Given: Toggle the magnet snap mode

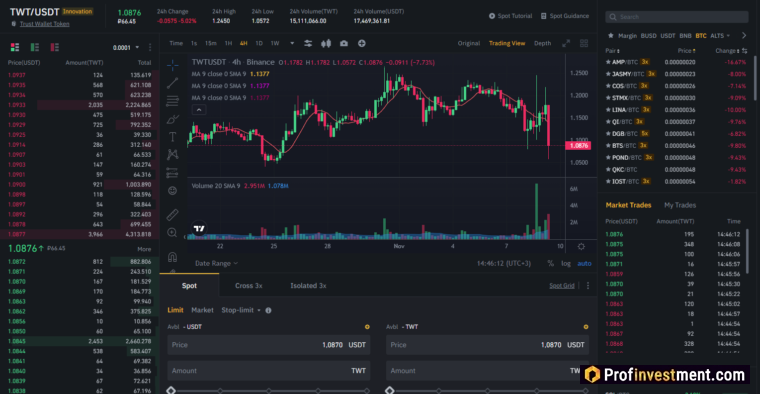Looking at the screenshot, I should pos(172,256).
